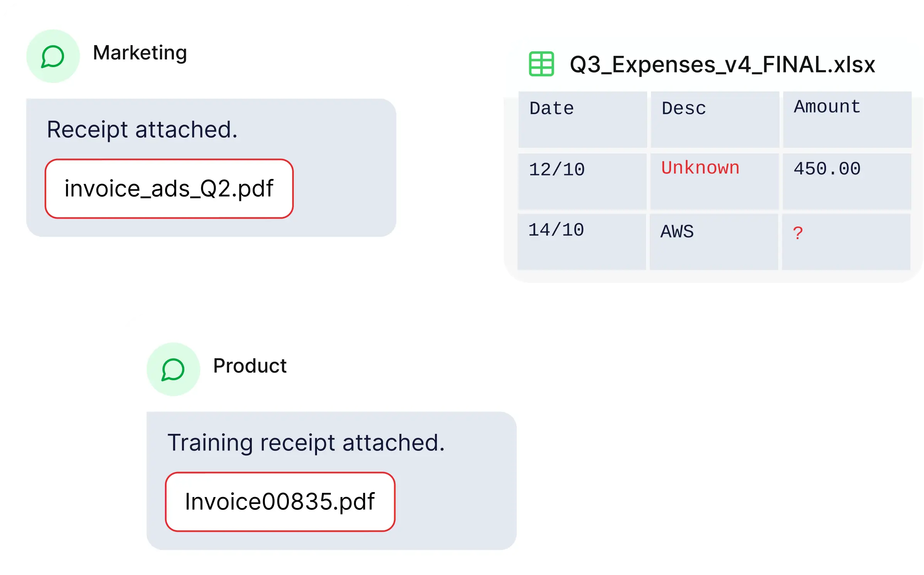Viewport: 924px width, 575px height.
Task: Click the Desc column header
Action: coord(715,119)
